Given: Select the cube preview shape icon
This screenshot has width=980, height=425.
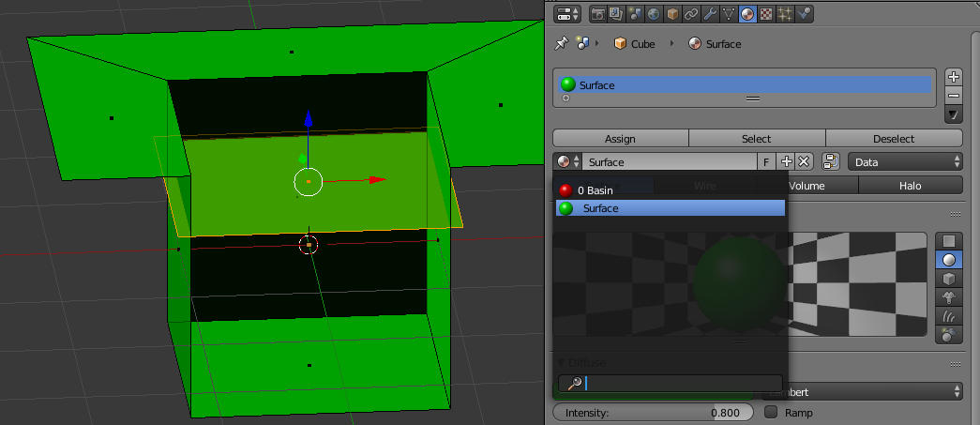Looking at the screenshot, I should click(949, 279).
